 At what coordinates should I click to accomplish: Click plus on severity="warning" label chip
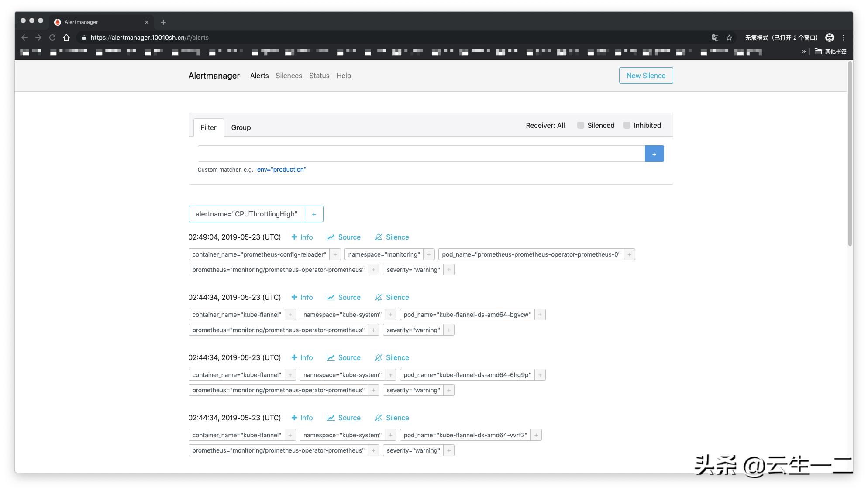[x=449, y=269]
